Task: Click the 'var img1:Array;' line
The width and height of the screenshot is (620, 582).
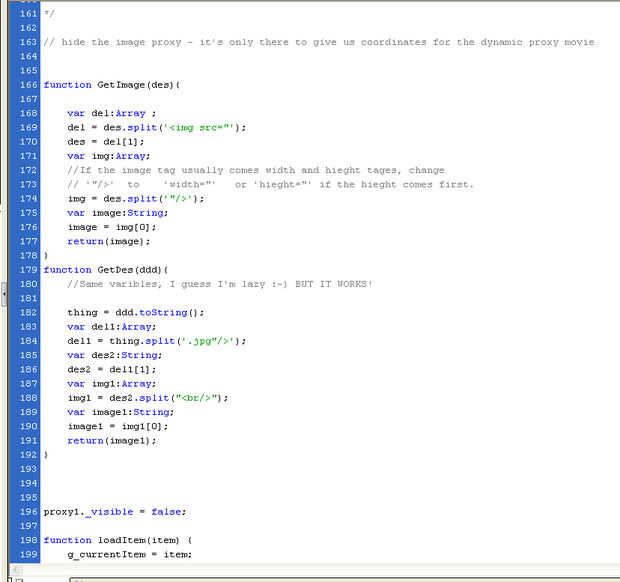Action: tap(112, 384)
